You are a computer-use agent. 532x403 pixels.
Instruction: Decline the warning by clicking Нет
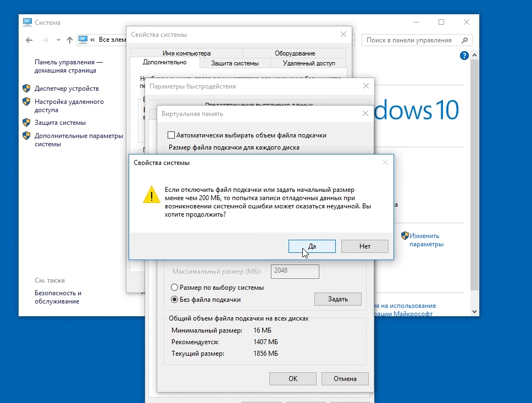click(364, 246)
